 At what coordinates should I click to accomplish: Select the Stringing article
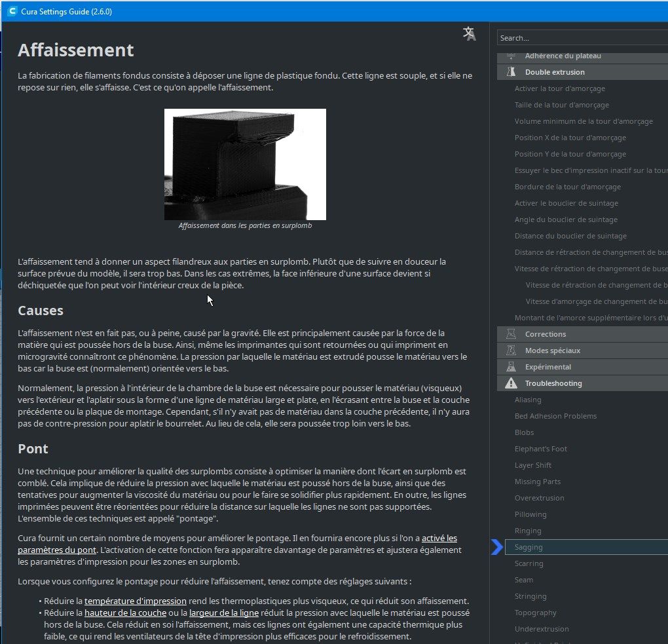click(x=530, y=596)
